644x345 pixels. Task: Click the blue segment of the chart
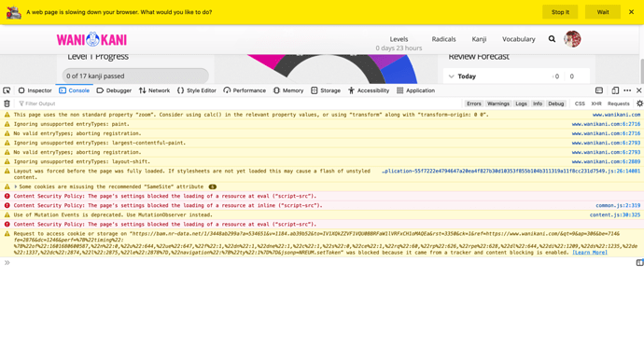point(400,72)
